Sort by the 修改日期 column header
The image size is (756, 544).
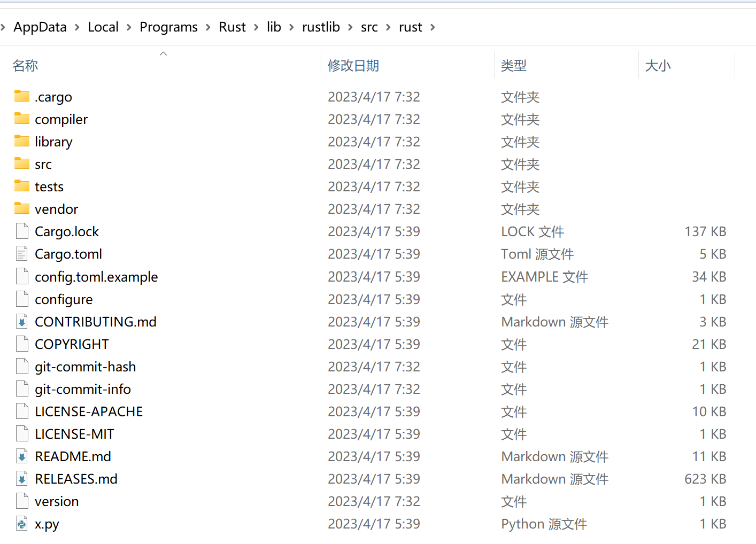coord(353,66)
